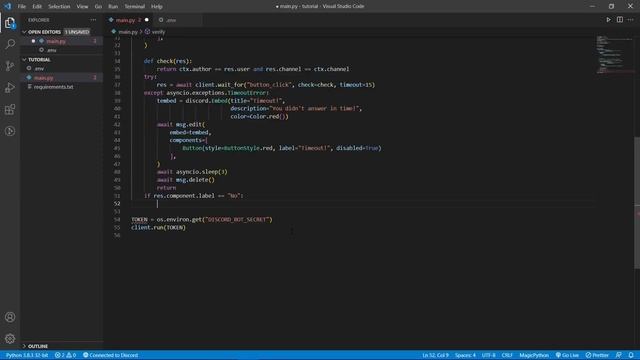Open the Go menu
640x360 pixels.
[x=98, y=7]
